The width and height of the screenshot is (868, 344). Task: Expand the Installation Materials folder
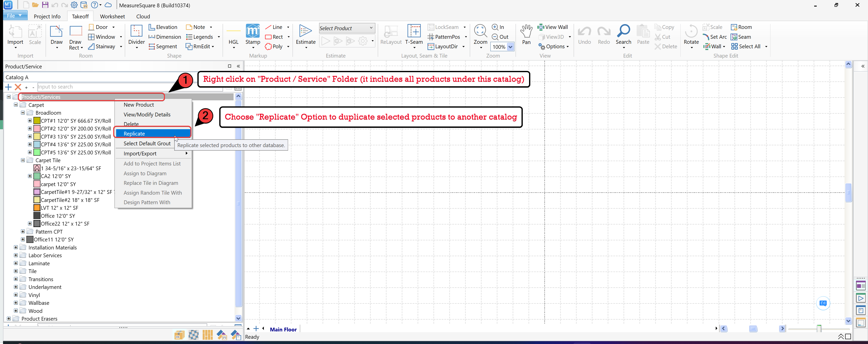click(16, 247)
